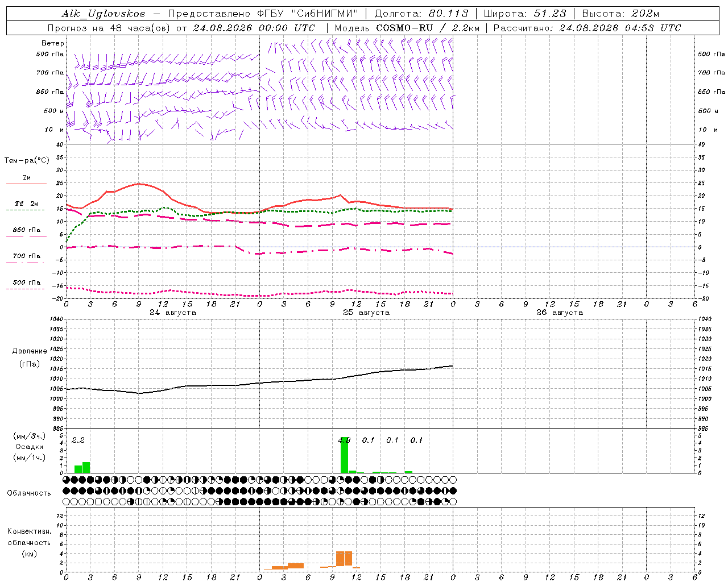Click the Облачность row label
728x582 pixels.
(29, 493)
